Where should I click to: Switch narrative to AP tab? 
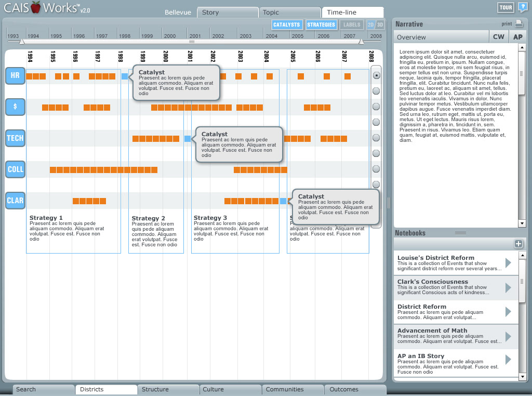tap(518, 37)
